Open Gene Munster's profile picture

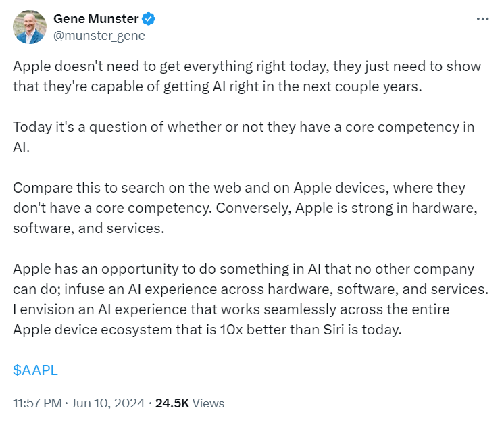pyautogui.click(x=30, y=27)
